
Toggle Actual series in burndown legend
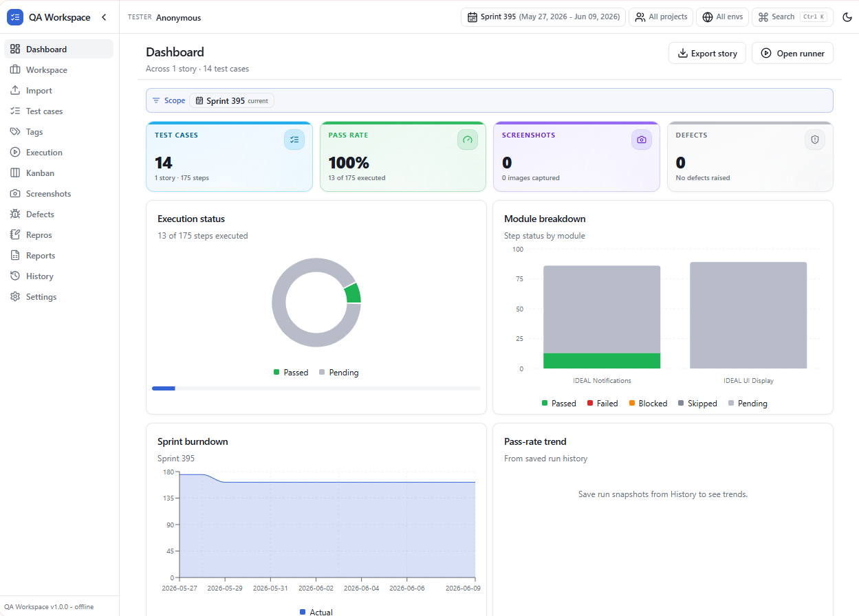point(316,612)
